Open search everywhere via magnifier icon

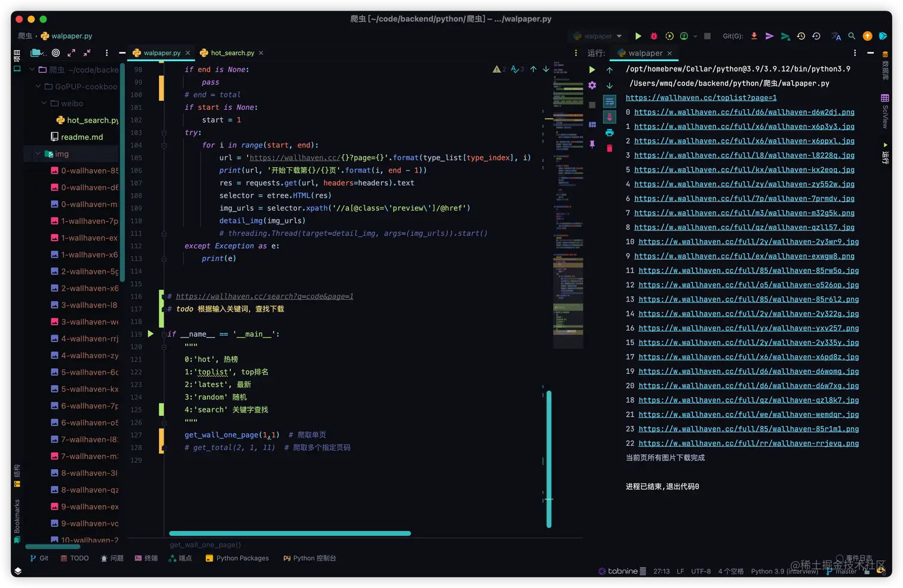(852, 36)
